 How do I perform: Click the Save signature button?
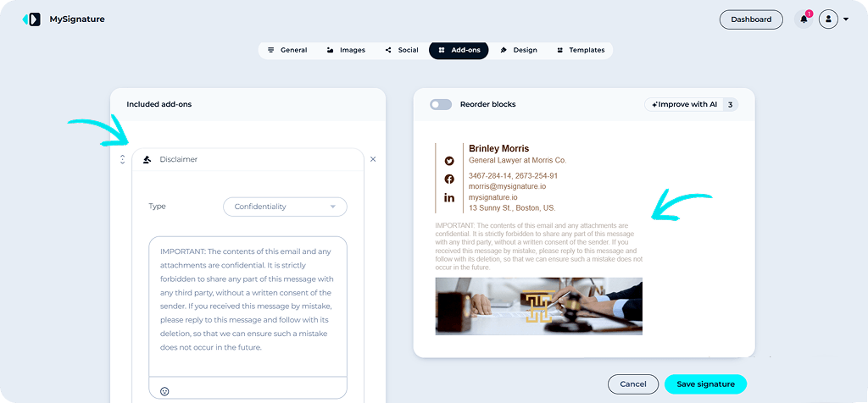coord(705,384)
